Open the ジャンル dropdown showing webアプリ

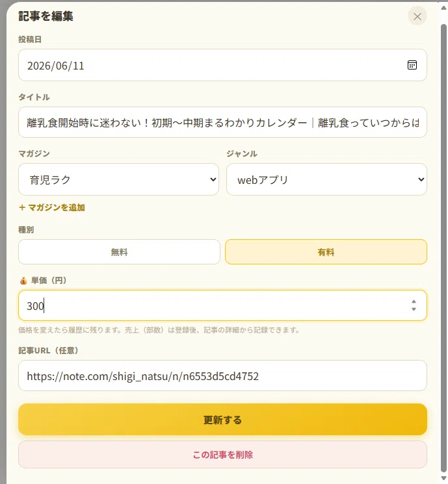(x=326, y=179)
